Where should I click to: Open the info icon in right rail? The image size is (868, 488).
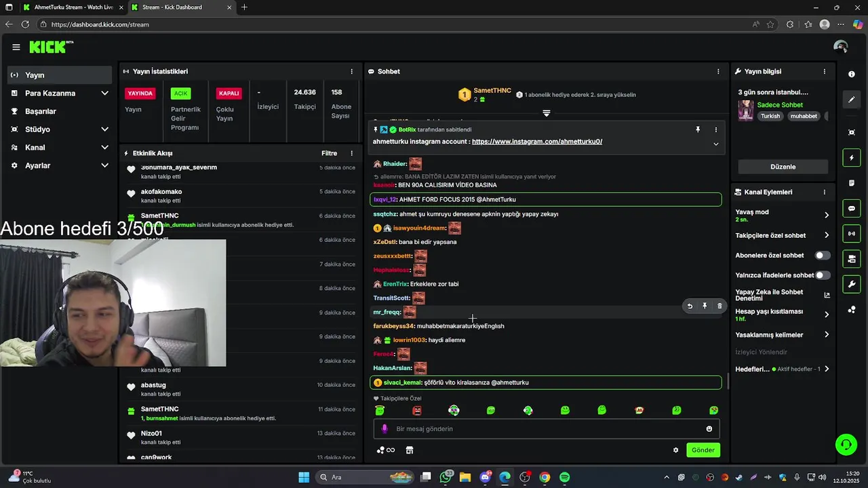pos(852,74)
